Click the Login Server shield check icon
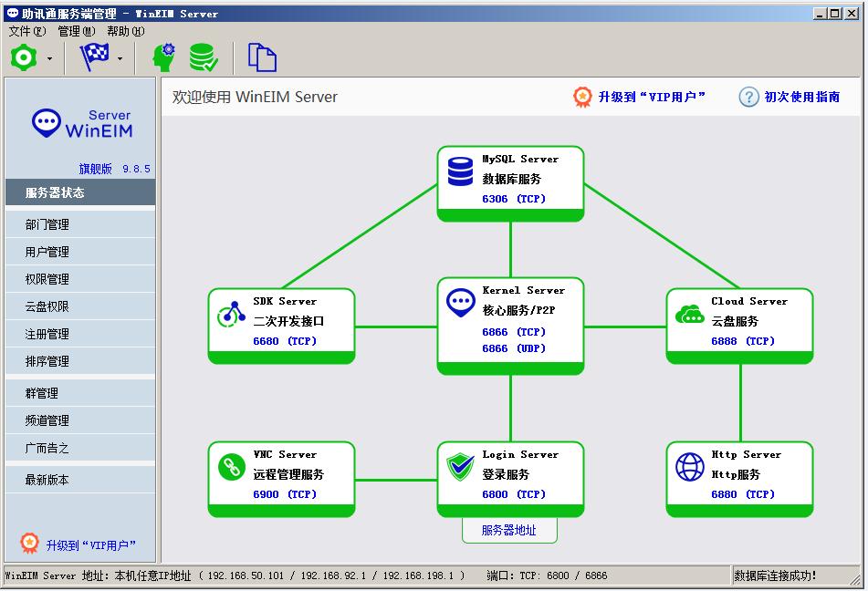This screenshot has width=868, height=591. point(461,467)
